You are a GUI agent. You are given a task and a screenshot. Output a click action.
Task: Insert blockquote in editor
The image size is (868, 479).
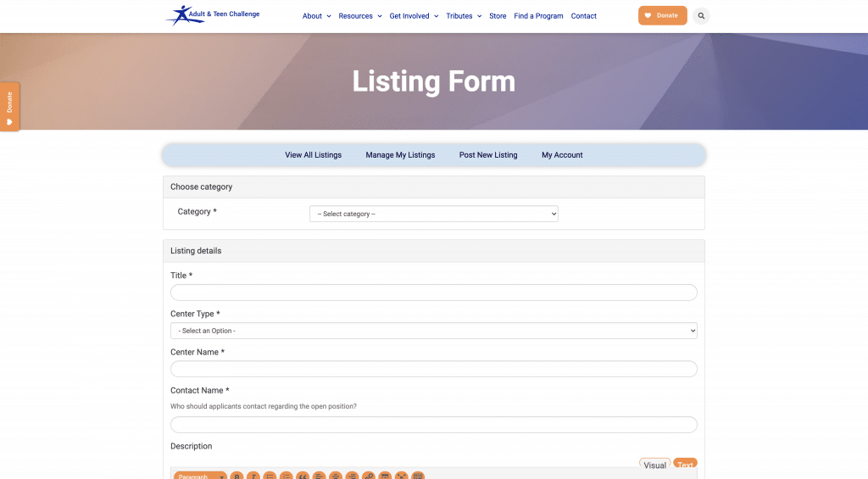tap(303, 476)
